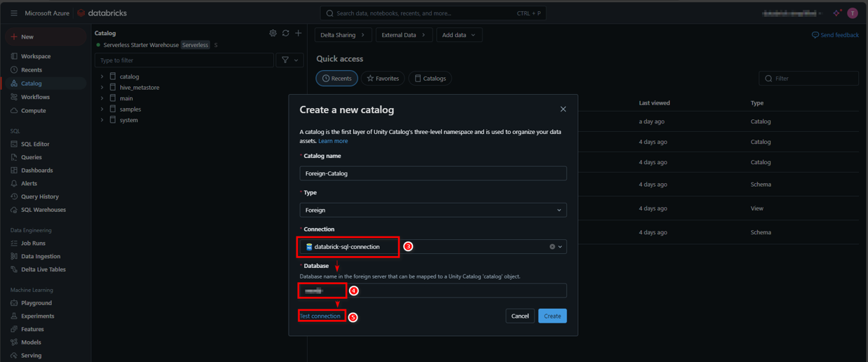
Task: Open the hamburger navigation menu
Action: point(14,13)
